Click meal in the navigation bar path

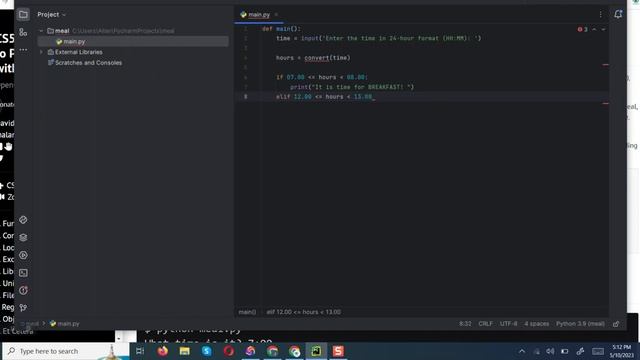(x=32, y=324)
